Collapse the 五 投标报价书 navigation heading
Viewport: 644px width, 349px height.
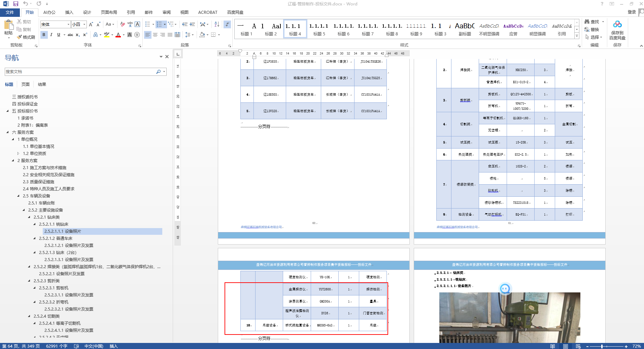coord(8,111)
